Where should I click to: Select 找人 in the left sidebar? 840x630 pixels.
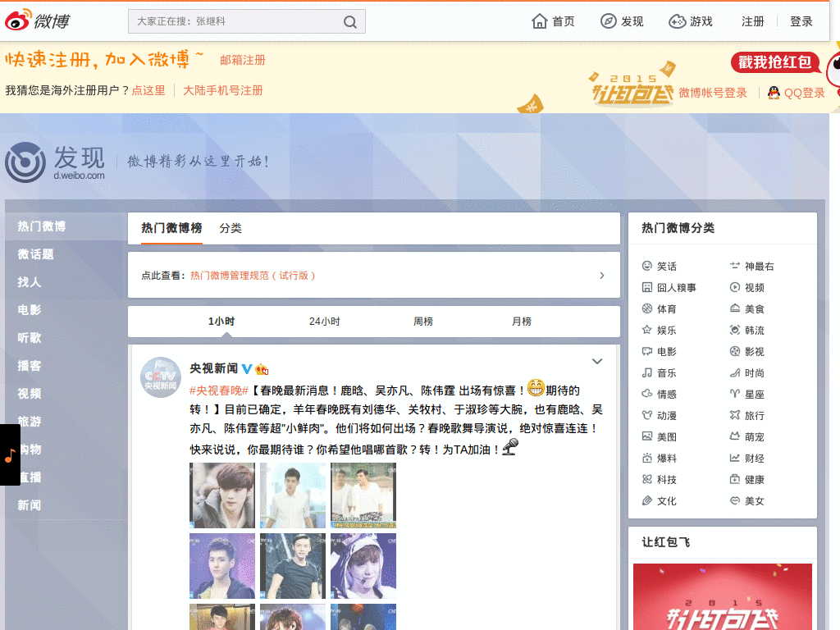[30, 282]
